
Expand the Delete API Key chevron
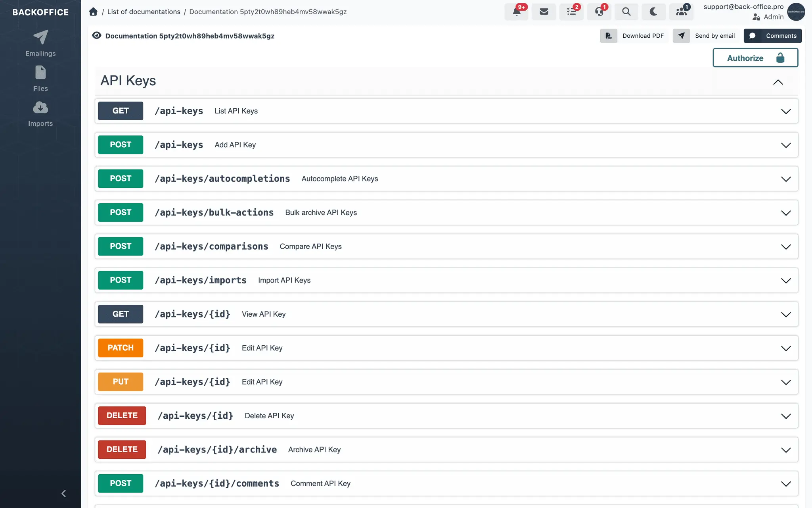click(x=785, y=416)
